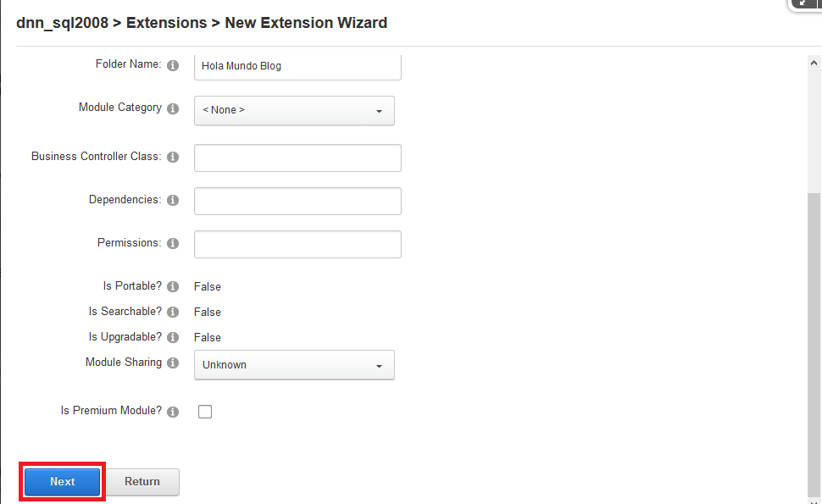
Task: Click the scrollbar up arrow
Action: pos(814,63)
